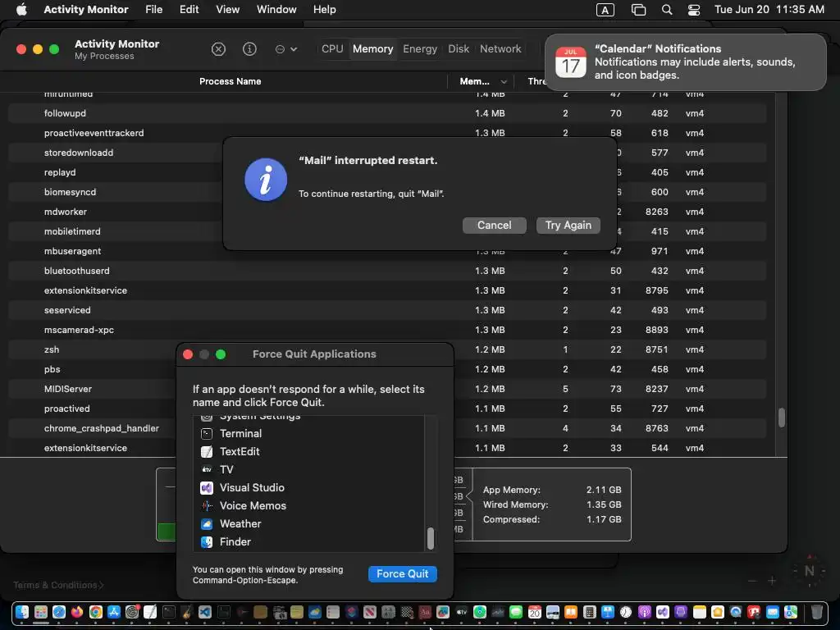Viewport: 840px width, 630px height.
Task: Open the Help menu
Action: pos(324,10)
